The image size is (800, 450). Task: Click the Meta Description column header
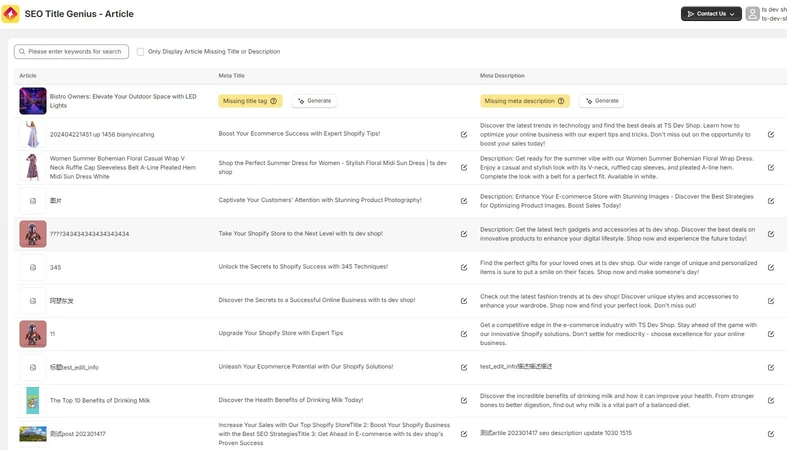click(x=502, y=76)
